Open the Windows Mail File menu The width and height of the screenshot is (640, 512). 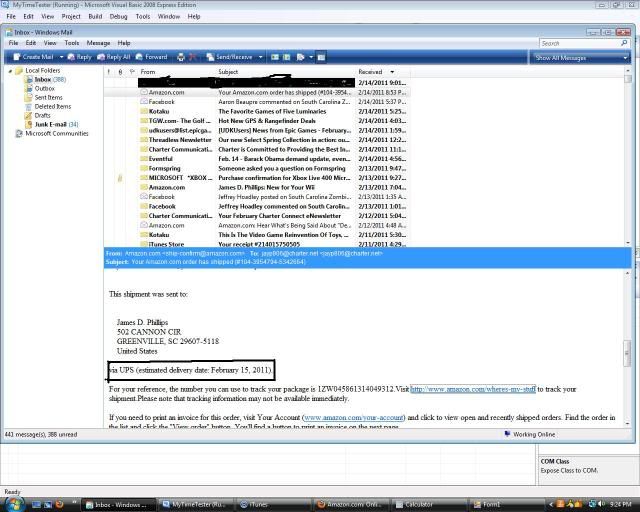click(x=13, y=43)
